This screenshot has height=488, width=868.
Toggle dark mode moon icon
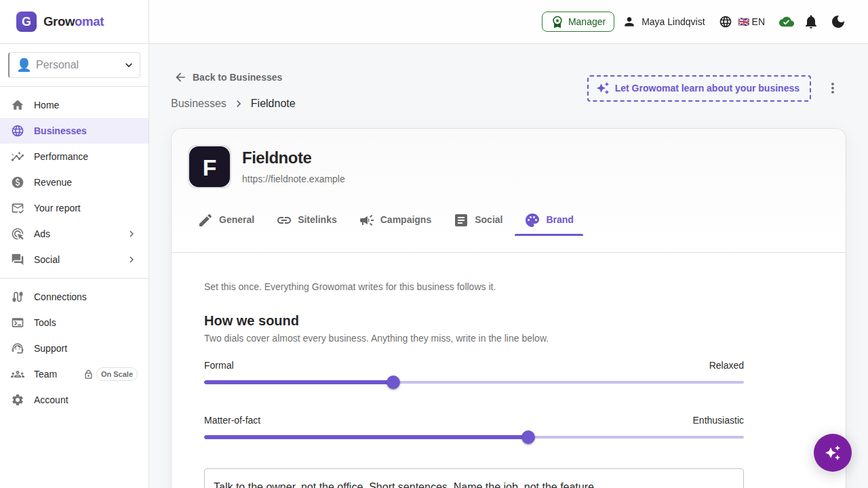(838, 22)
